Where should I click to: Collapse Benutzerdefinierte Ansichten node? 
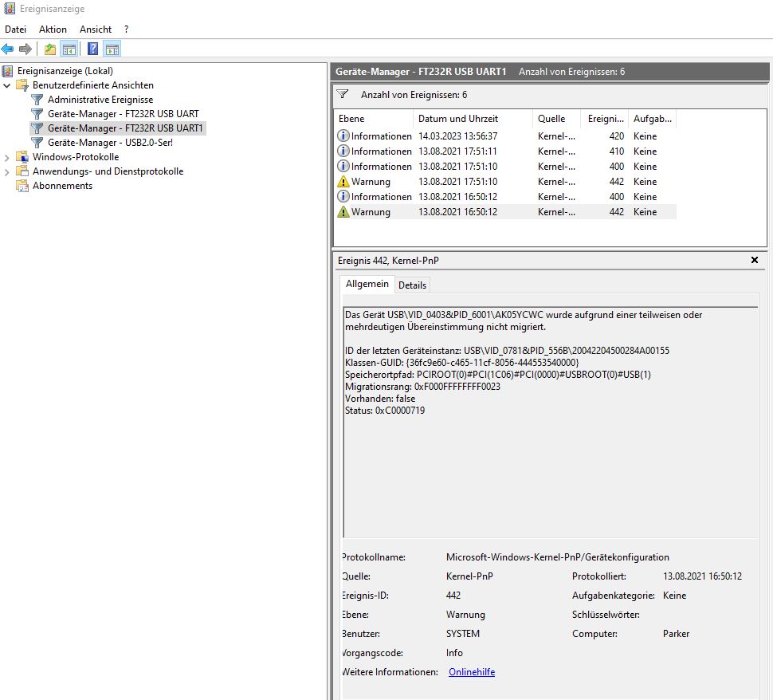coord(7,85)
